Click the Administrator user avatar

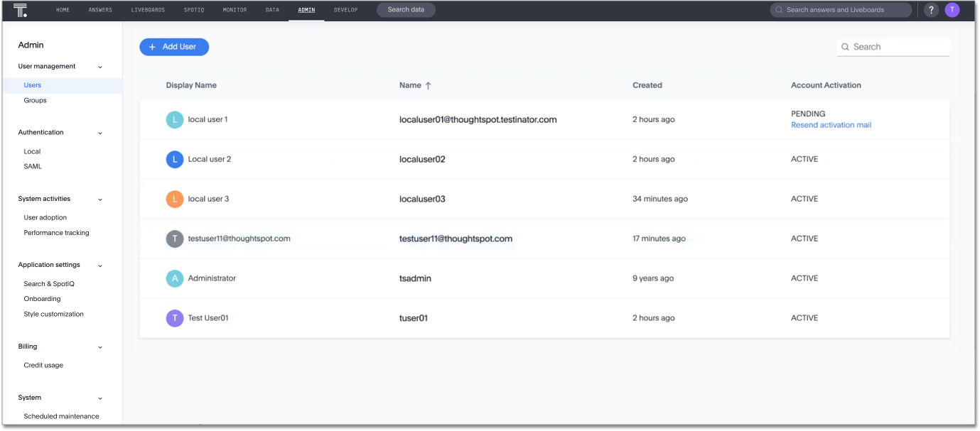point(175,278)
